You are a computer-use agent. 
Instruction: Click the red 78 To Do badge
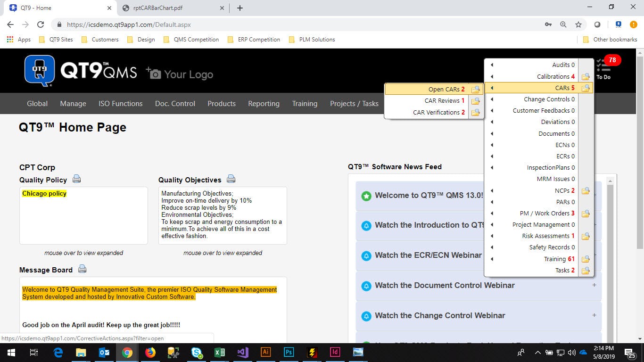(612, 60)
